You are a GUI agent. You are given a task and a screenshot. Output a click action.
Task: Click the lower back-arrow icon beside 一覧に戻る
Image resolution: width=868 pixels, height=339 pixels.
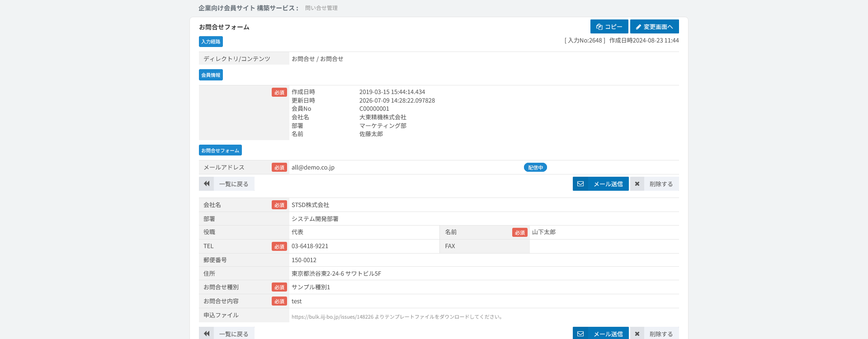tap(207, 334)
